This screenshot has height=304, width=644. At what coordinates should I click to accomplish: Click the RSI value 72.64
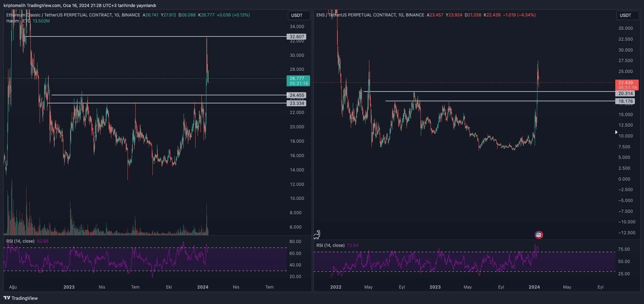[x=352, y=245]
